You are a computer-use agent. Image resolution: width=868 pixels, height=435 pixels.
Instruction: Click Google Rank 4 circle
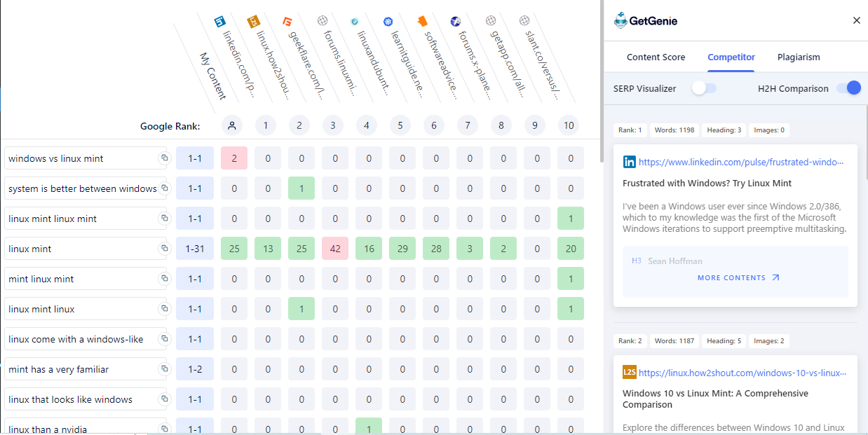click(x=367, y=126)
